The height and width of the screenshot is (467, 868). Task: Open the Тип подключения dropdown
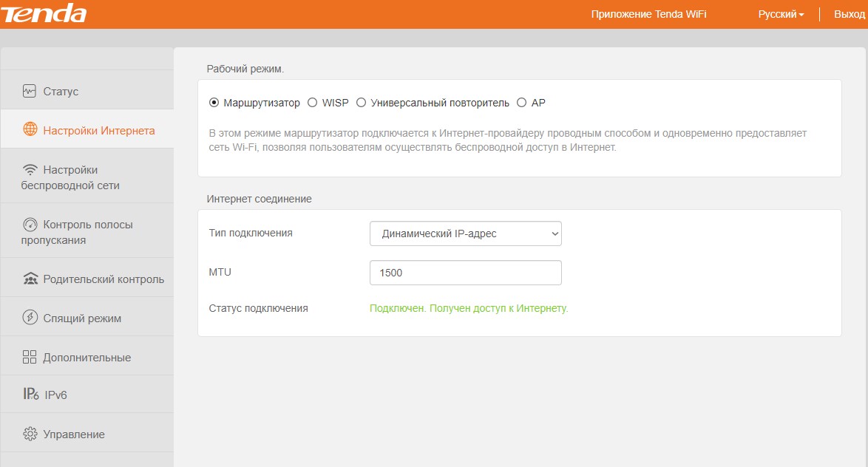pos(466,234)
